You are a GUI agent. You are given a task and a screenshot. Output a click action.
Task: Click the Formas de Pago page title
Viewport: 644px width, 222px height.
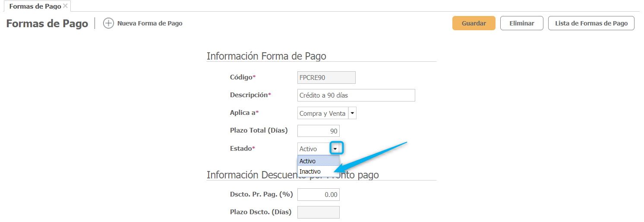click(47, 23)
